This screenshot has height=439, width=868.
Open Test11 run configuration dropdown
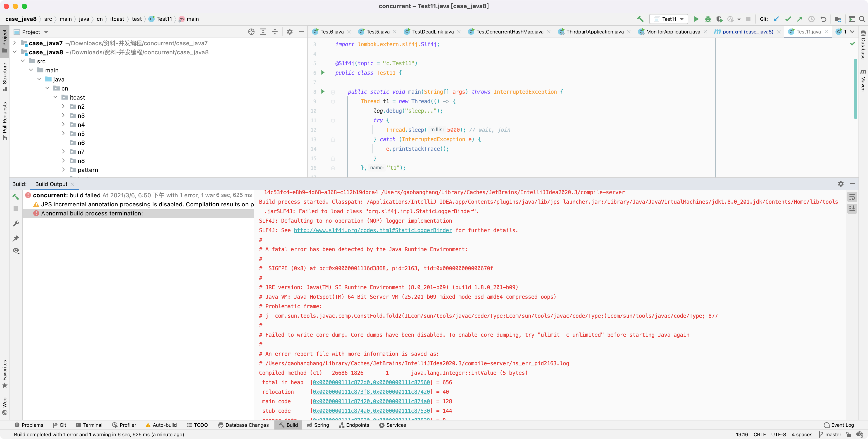tap(669, 19)
